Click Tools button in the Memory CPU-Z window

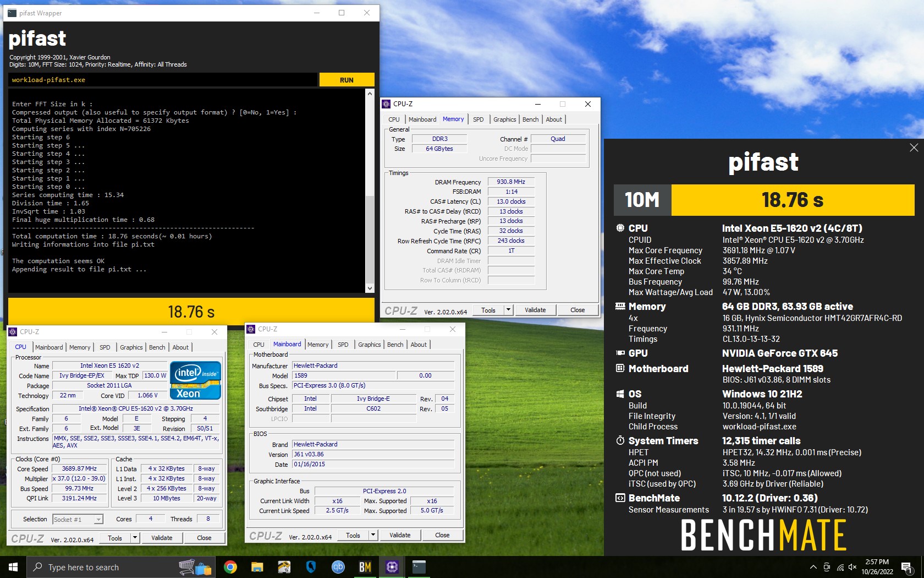coord(488,310)
